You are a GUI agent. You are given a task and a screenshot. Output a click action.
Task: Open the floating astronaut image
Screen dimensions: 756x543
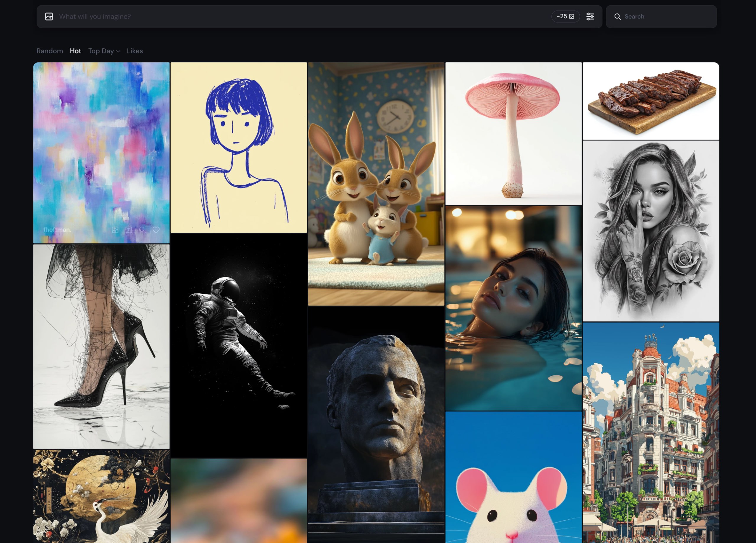[x=239, y=346]
